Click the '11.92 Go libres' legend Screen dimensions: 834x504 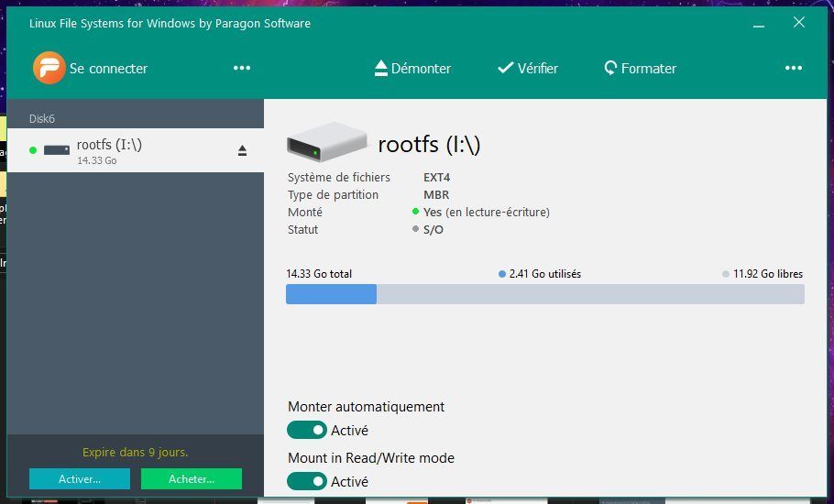763,274
